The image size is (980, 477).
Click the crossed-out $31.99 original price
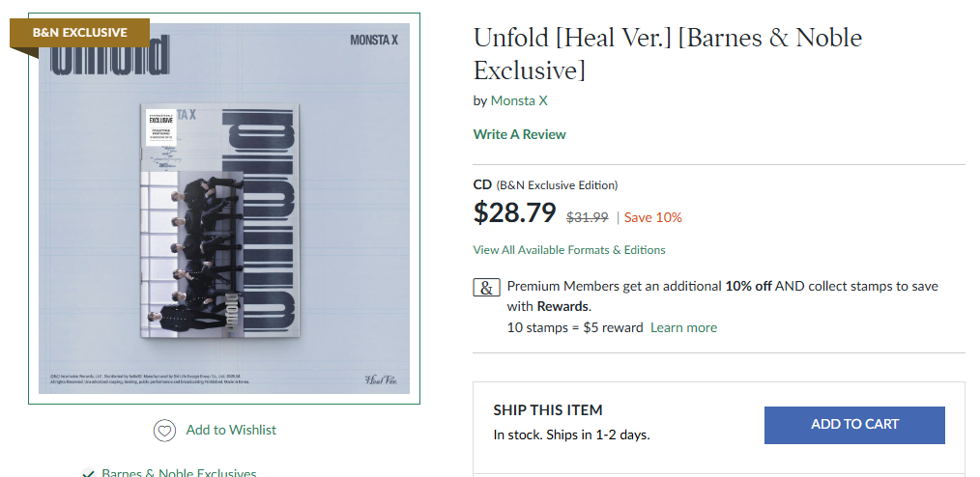pos(587,217)
